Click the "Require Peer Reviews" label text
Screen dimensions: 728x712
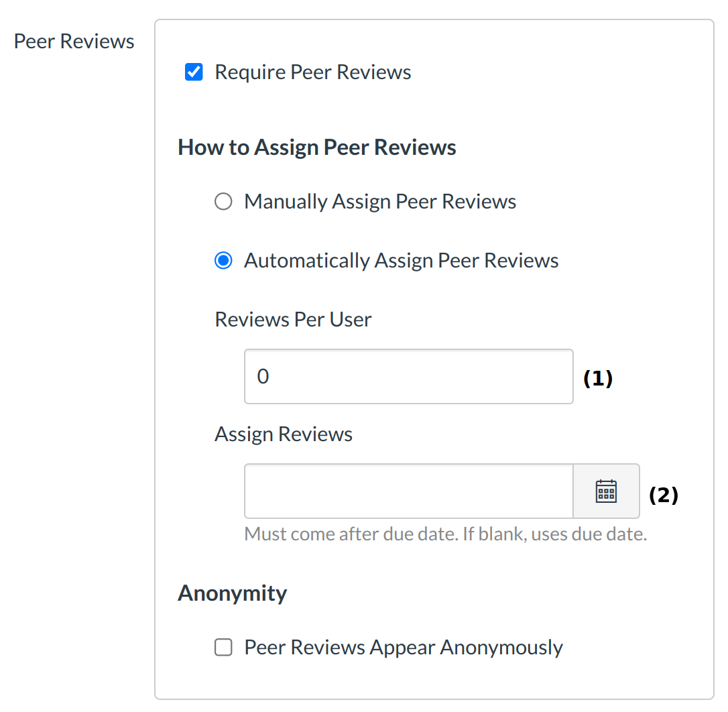[x=312, y=72]
